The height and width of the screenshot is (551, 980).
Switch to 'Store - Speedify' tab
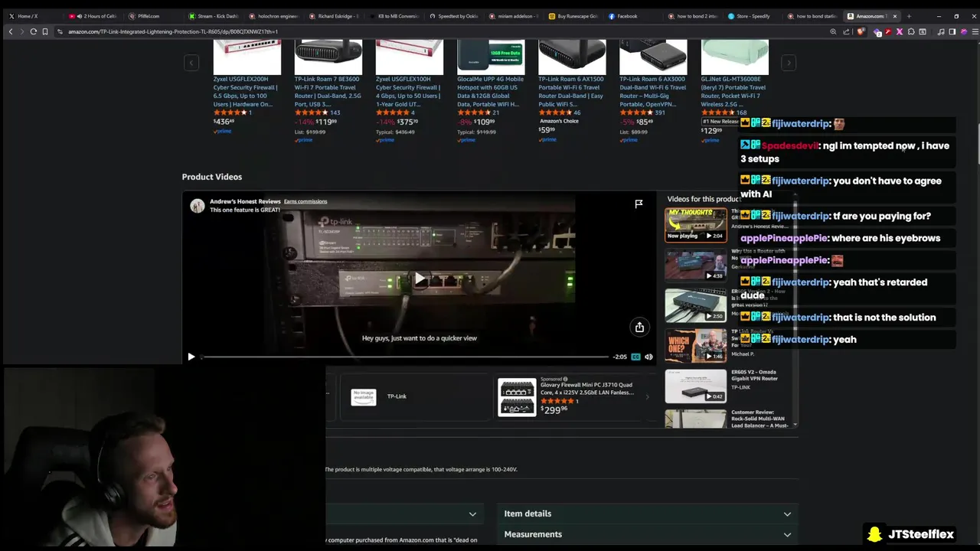click(753, 16)
